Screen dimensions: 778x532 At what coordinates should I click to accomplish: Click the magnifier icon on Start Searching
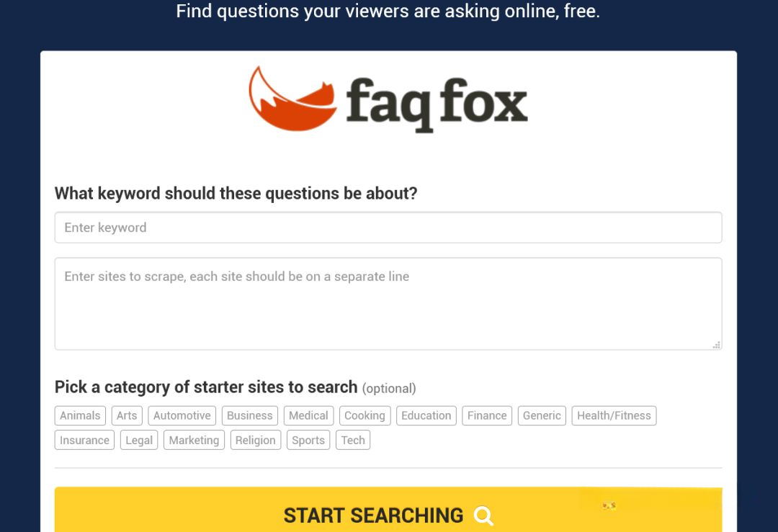(x=483, y=515)
